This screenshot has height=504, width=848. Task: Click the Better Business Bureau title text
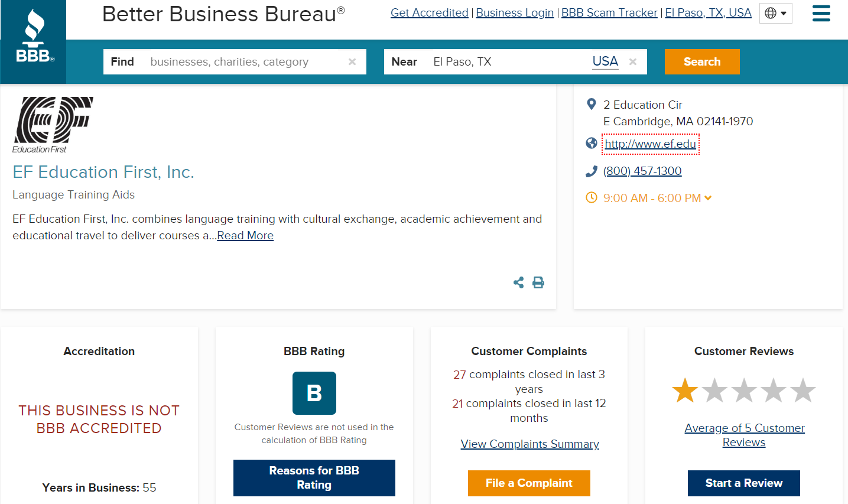coord(223,14)
